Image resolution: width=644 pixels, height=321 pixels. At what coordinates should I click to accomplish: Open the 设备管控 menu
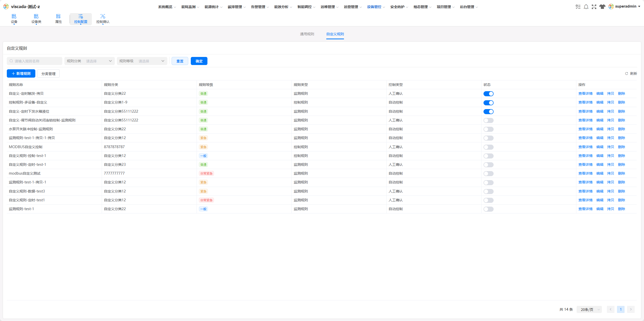(x=376, y=7)
